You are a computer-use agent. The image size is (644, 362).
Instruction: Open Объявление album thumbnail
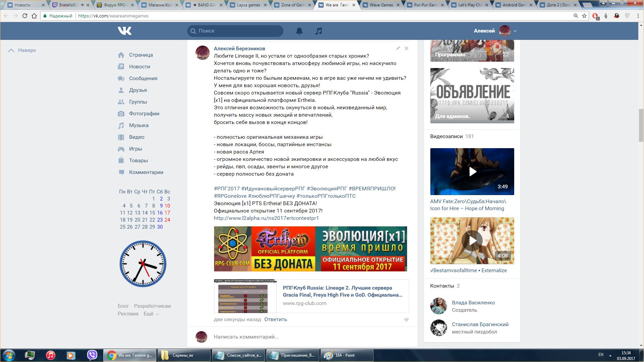pos(472,96)
